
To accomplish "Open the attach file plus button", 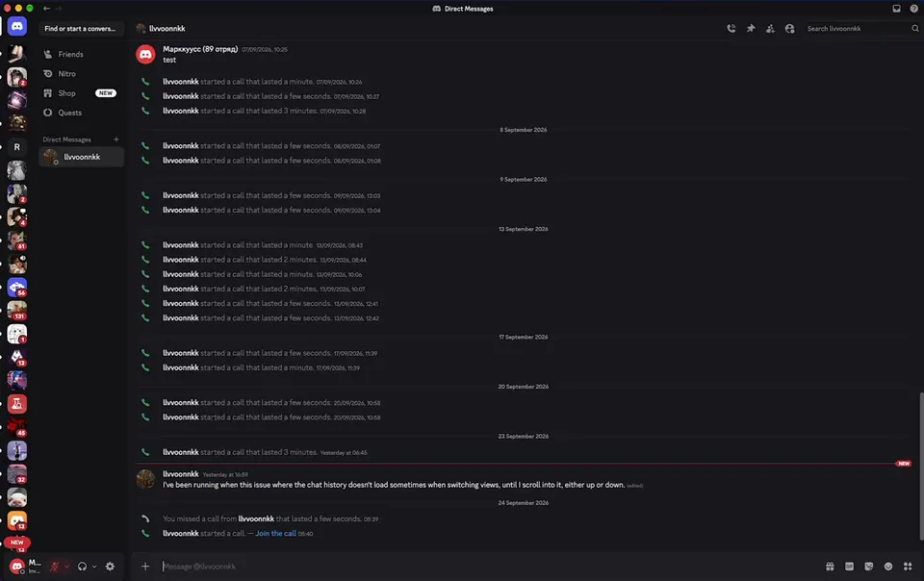I will (x=145, y=567).
